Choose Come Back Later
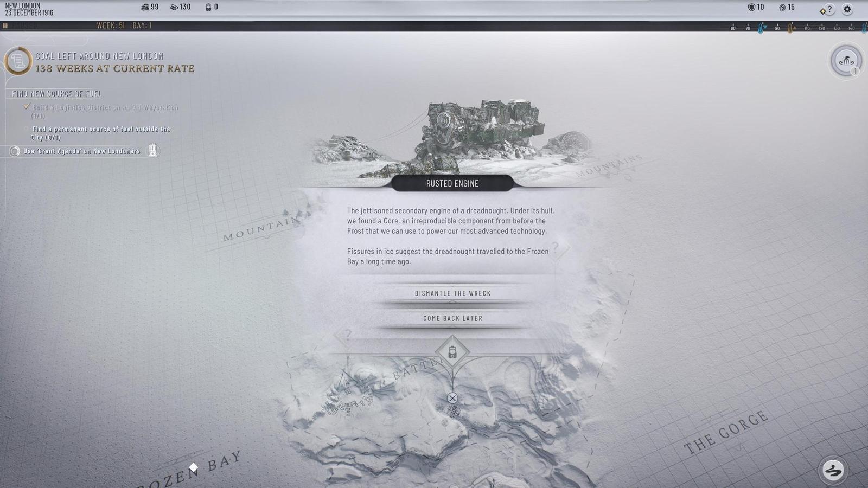Image resolution: width=868 pixels, height=488 pixels. click(452, 318)
